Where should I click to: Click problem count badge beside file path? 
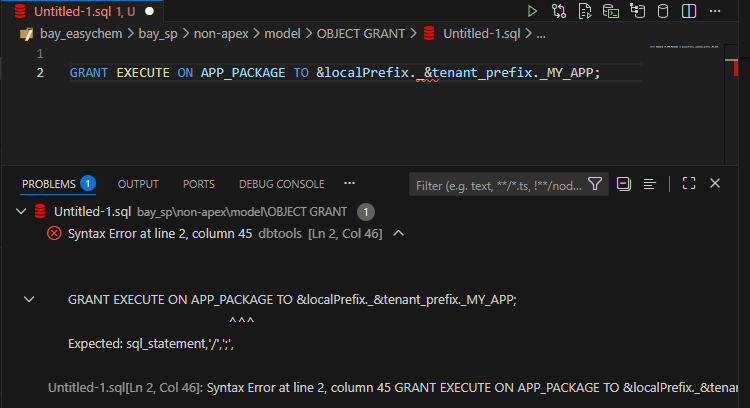tap(365, 212)
